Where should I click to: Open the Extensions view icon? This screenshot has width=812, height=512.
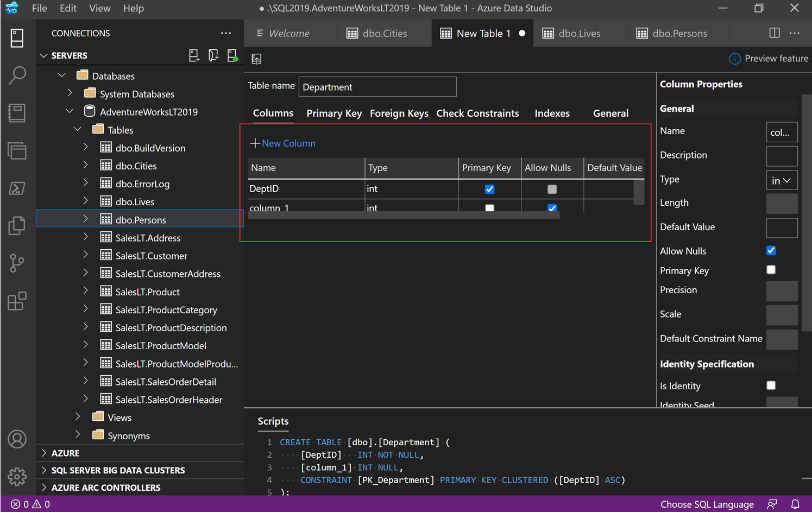[x=17, y=301]
